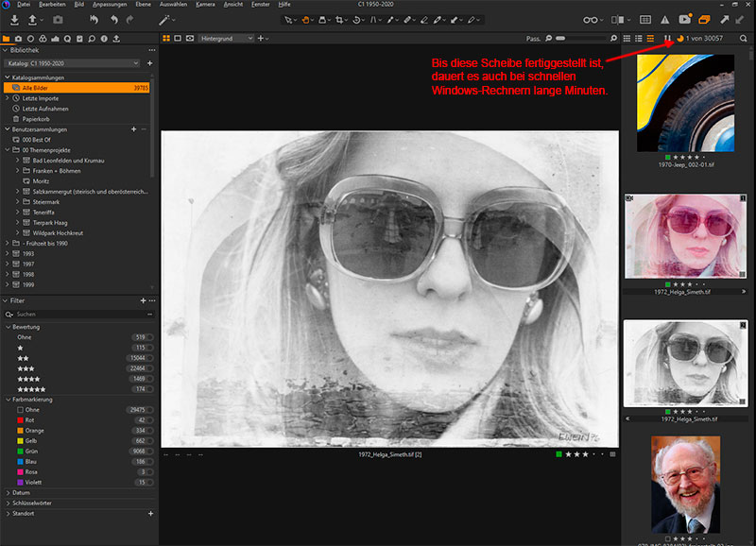Collapse the Benutzersammlungen section
This screenshot has height=546, width=756.
[x=8, y=129]
